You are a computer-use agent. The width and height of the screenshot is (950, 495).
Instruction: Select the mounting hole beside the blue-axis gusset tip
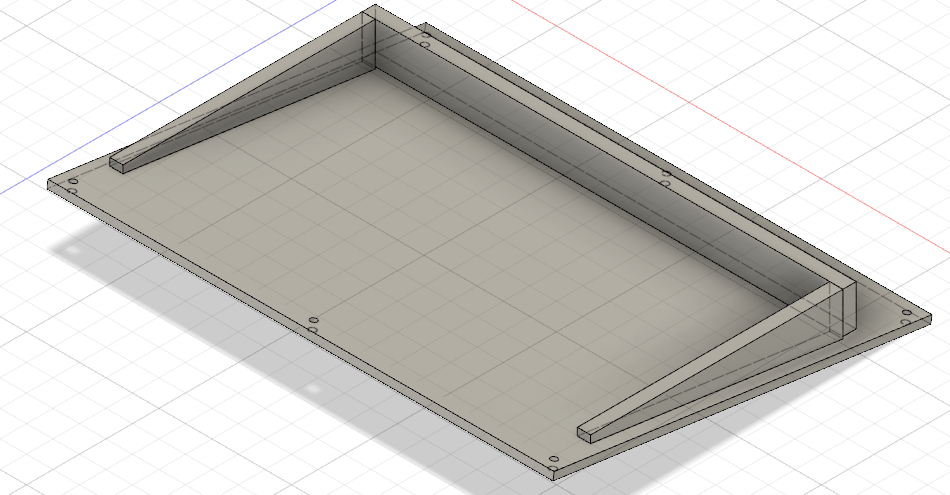pos(73,181)
